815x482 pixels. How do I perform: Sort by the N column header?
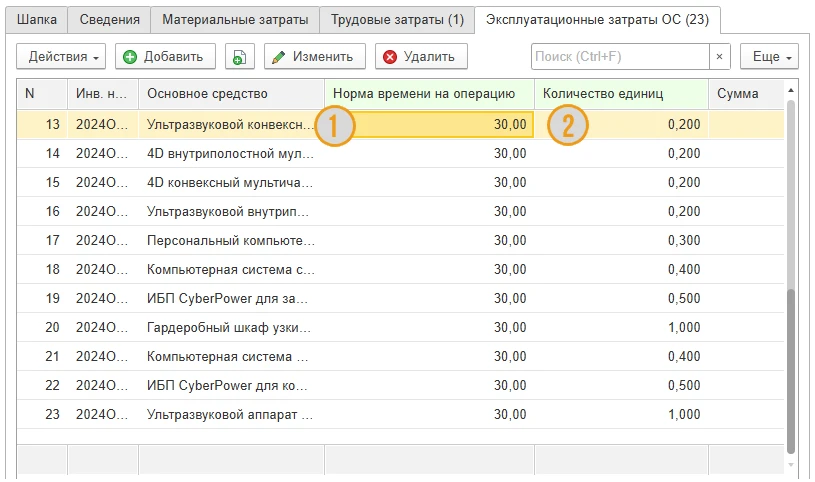click(42, 94)
